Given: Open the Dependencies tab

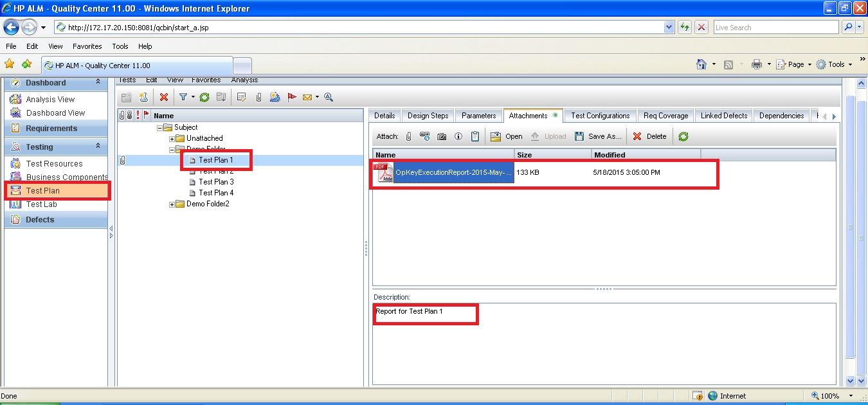Looking at the screenshot, I should 782,116.
